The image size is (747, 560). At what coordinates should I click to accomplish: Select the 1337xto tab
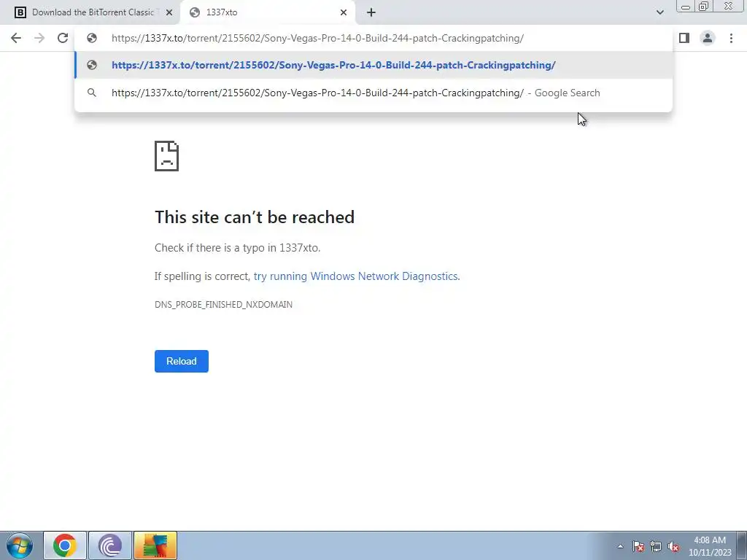tap(268, 12)
